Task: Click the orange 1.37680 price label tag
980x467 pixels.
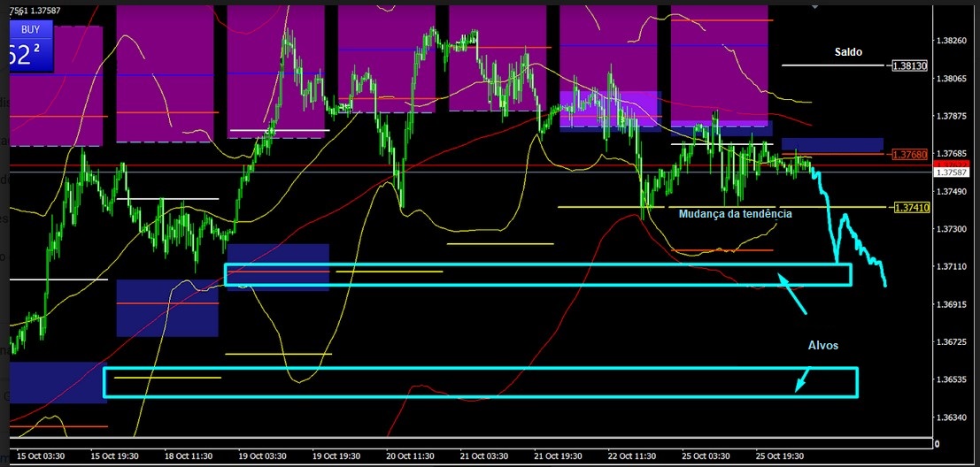Action: point(909,154)
